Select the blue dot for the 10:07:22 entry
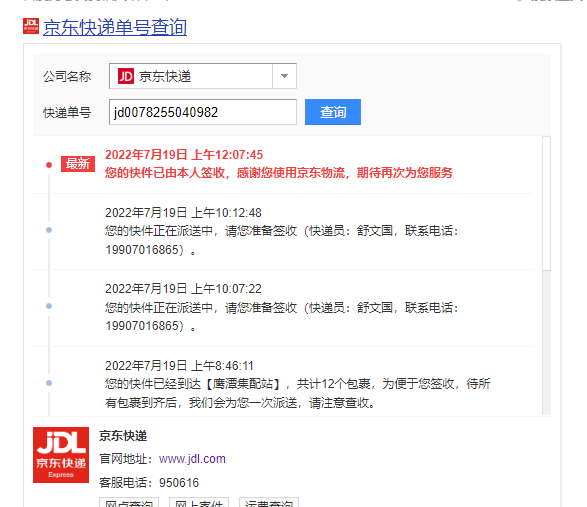Image resolution: width=587 pixels, height=507 pixels. pos(49,306)
